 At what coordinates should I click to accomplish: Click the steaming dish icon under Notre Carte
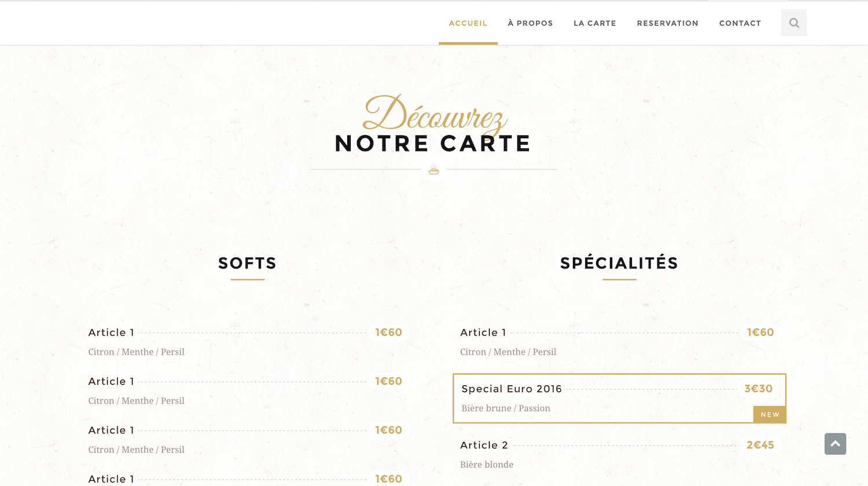[433, 170]
